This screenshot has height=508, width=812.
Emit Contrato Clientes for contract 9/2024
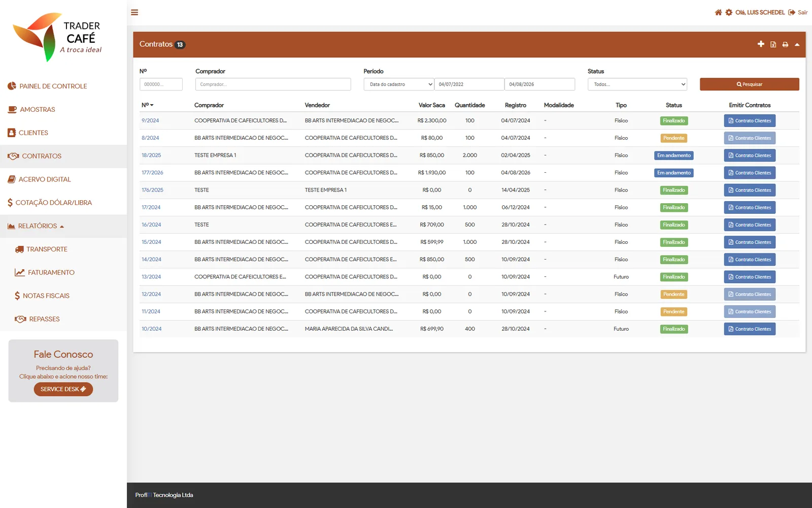coord(750,121)
